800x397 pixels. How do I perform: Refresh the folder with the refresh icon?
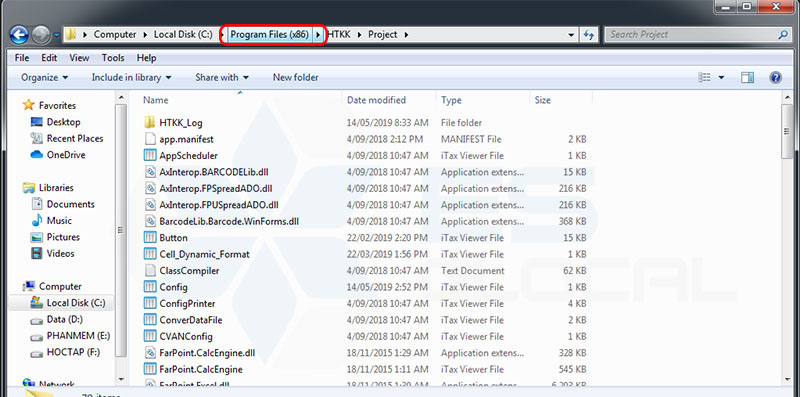[x=589, y=35]
